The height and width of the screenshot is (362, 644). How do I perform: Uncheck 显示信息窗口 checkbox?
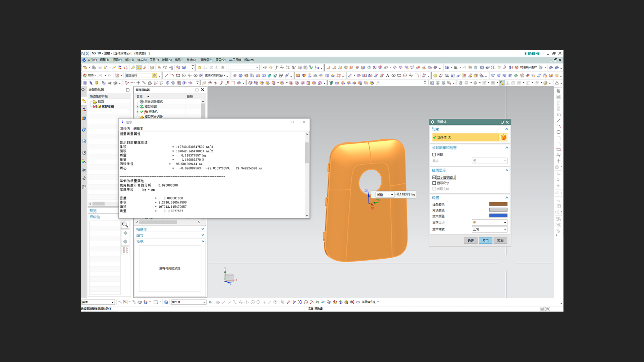434,177
